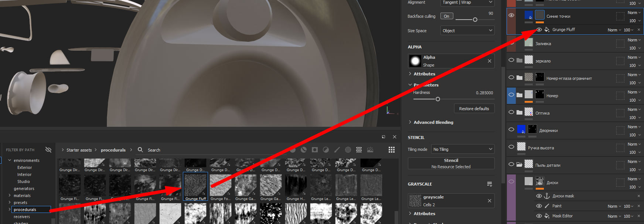
Task: Adjust the Hardness slider handle
Action: tap(438, 99)
